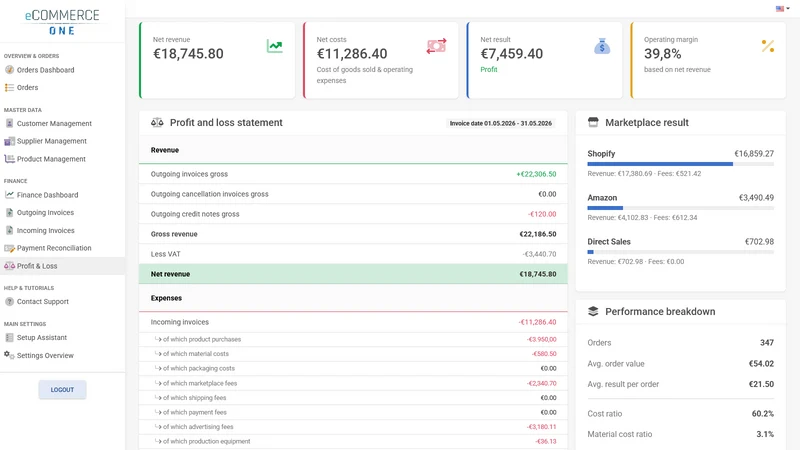Click the Orders list icon in sidebar
The image size is (800, 450).
9,88
